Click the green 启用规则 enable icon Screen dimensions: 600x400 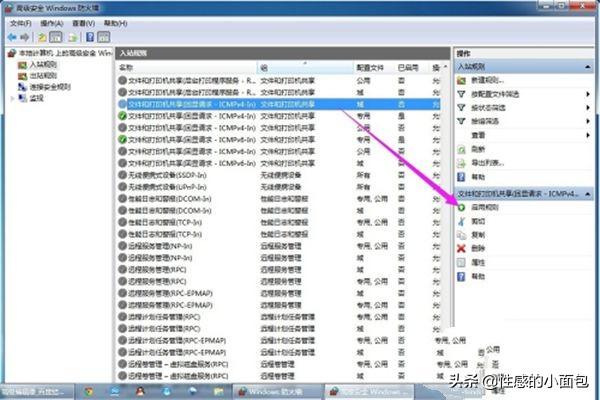coord(461,207)
